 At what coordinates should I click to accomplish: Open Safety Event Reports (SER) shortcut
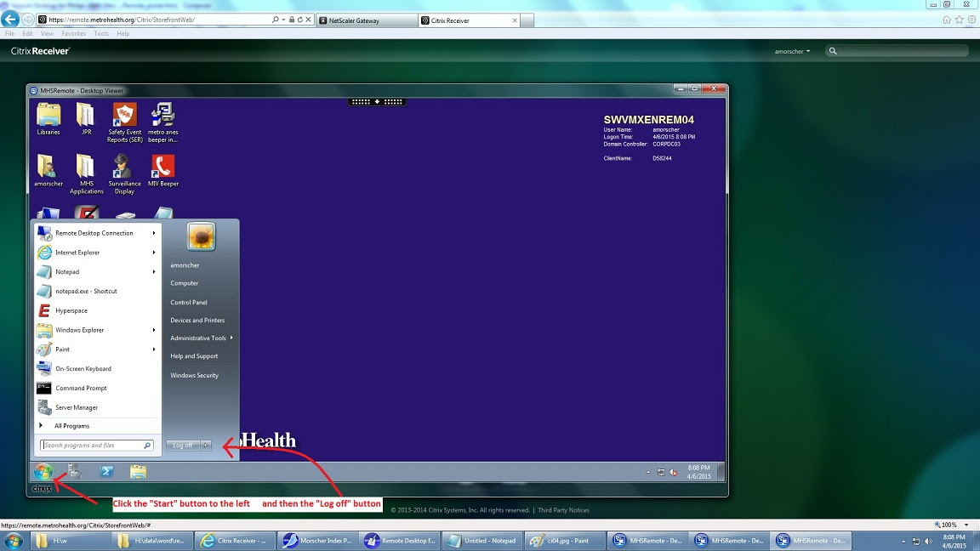click(124, 122)
